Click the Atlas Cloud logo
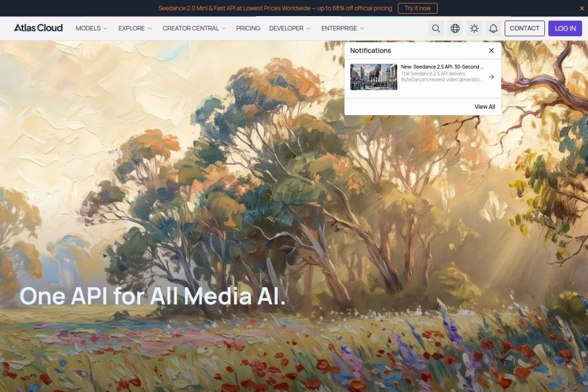This screenshot has width=588, height=392. tap(38, 28)
